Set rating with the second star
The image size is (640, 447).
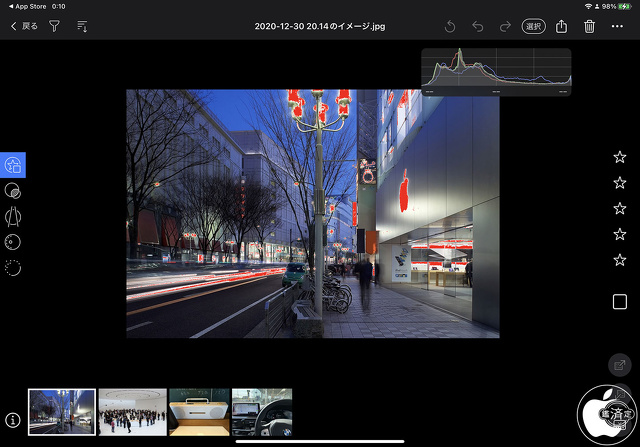click(x=620, y=182)
